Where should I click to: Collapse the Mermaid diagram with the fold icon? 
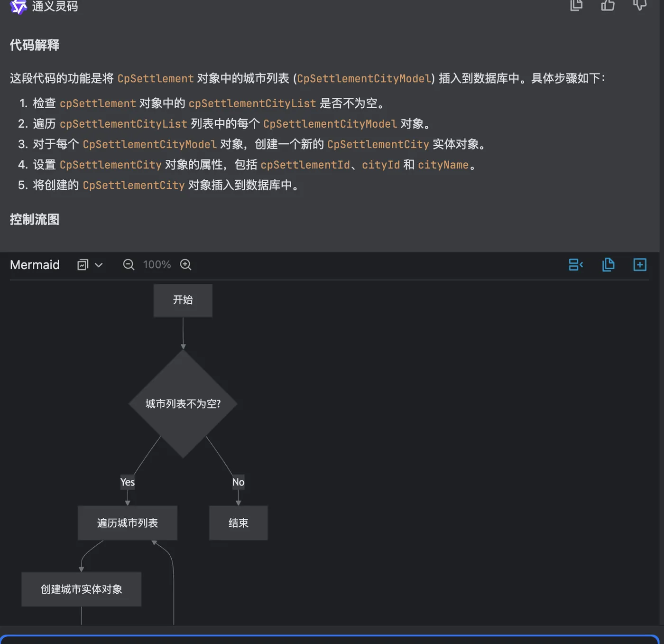(x=576, y=265)
